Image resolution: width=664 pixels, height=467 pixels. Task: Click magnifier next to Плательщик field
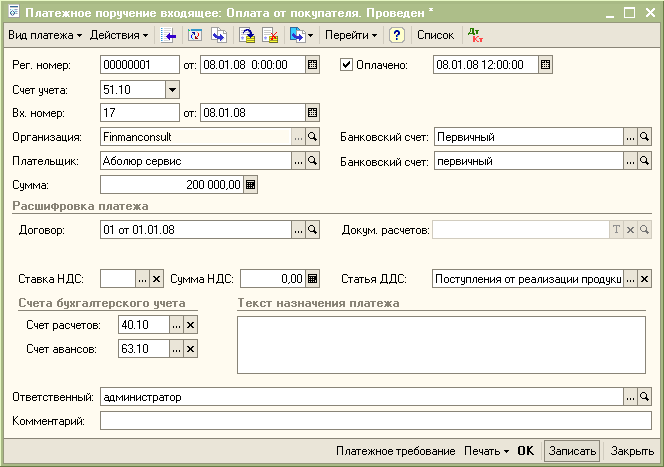click(313, 161)
